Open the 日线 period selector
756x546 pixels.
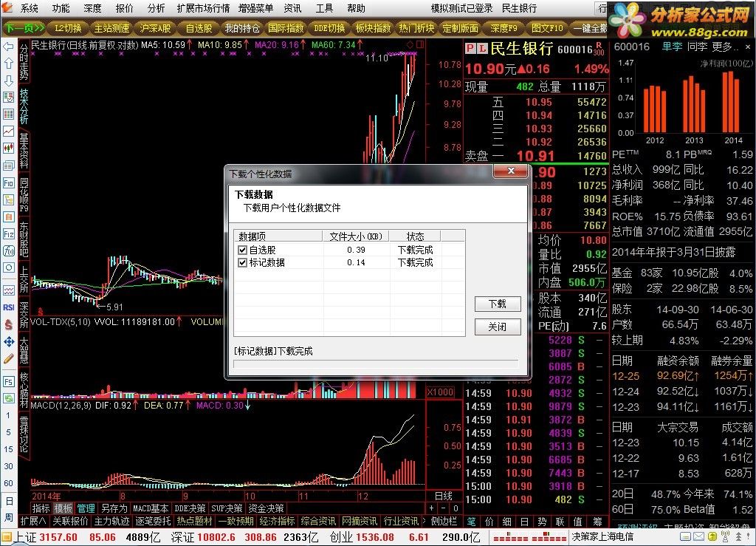(444, 496)
